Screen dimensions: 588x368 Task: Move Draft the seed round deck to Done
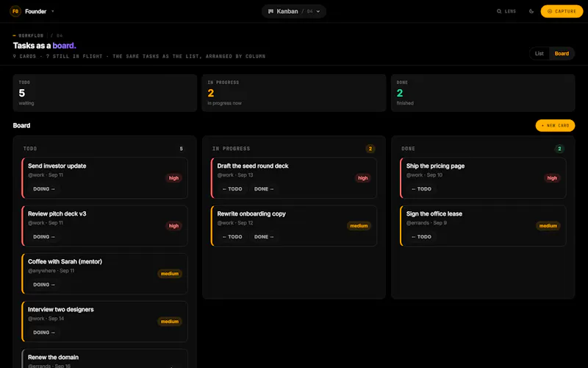point(264,189)
